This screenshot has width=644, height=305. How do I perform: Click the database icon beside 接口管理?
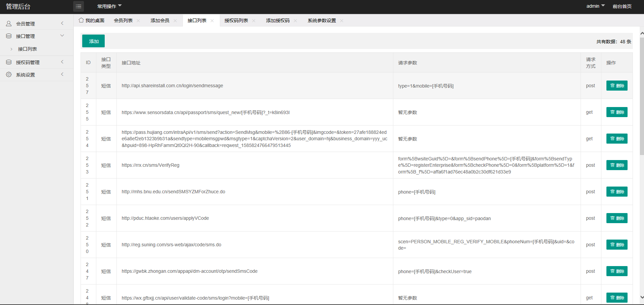pyautogui.click(x=8, y=36)
